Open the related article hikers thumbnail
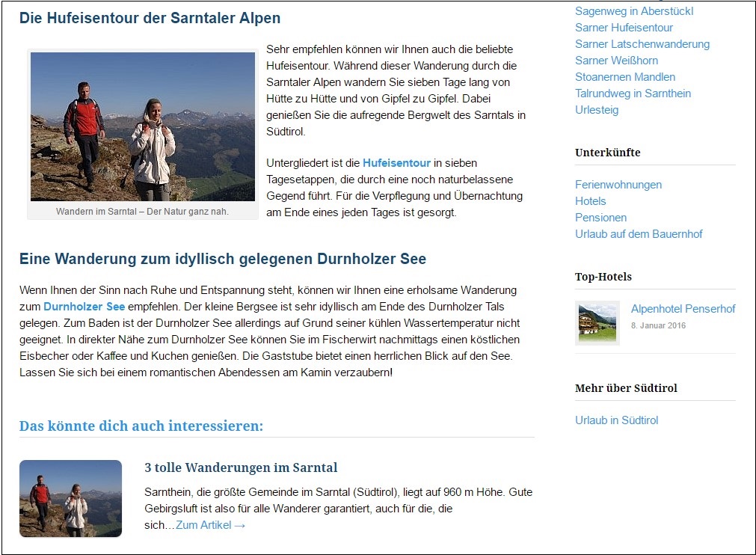The height and width of the screenshot is (555, 756). pyautogui.click(x=70, y=499)
